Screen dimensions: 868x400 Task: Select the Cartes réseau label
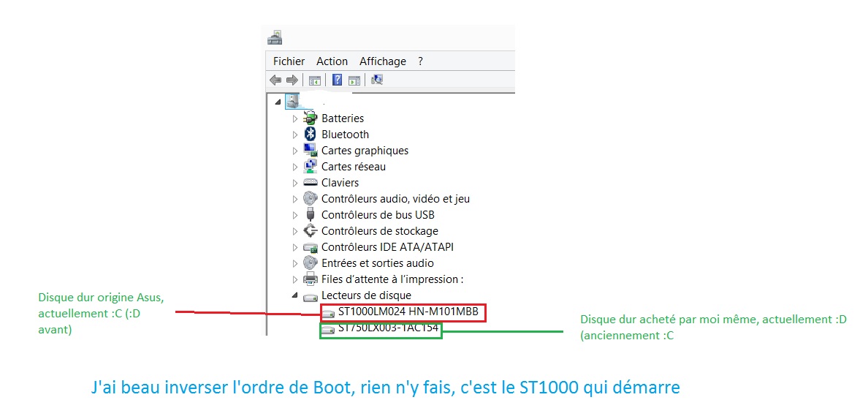(x=353, y=166)
